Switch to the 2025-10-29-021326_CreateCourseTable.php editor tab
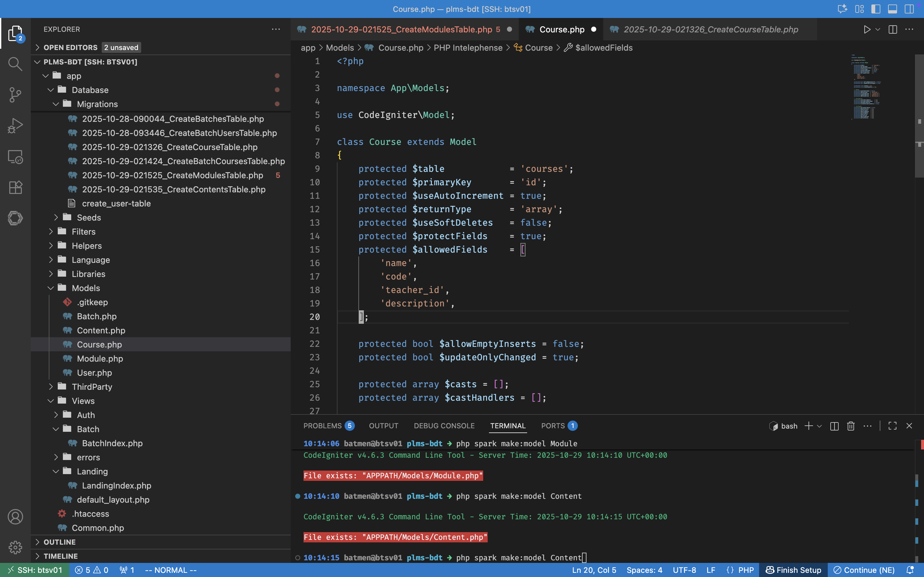The image size is (924, 577). point(710,29)
